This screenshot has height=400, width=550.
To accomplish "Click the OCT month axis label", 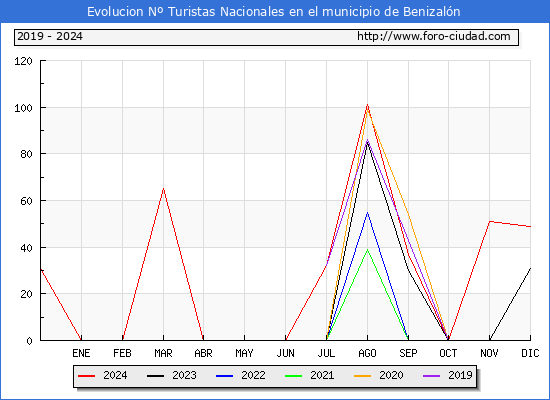I will point(448,353).
